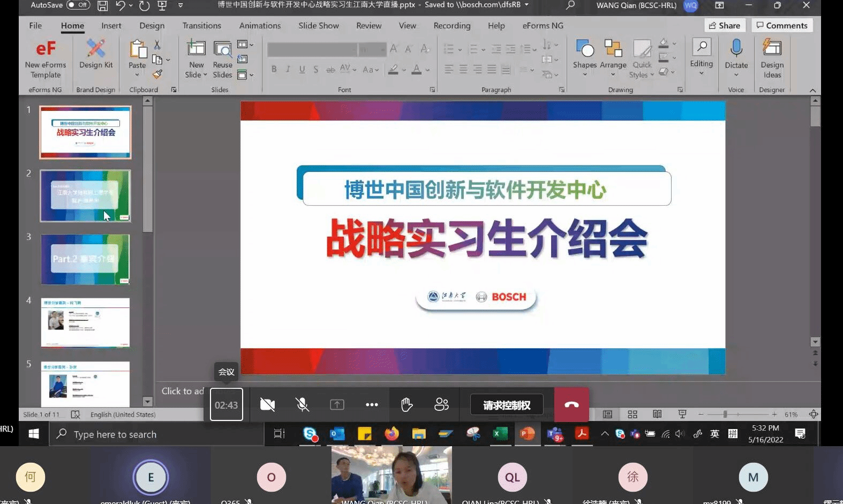The height and width of the screenshot is (504, 843).
Task: Toggle the AutoSave switch
Action: [x=78, y=5]
